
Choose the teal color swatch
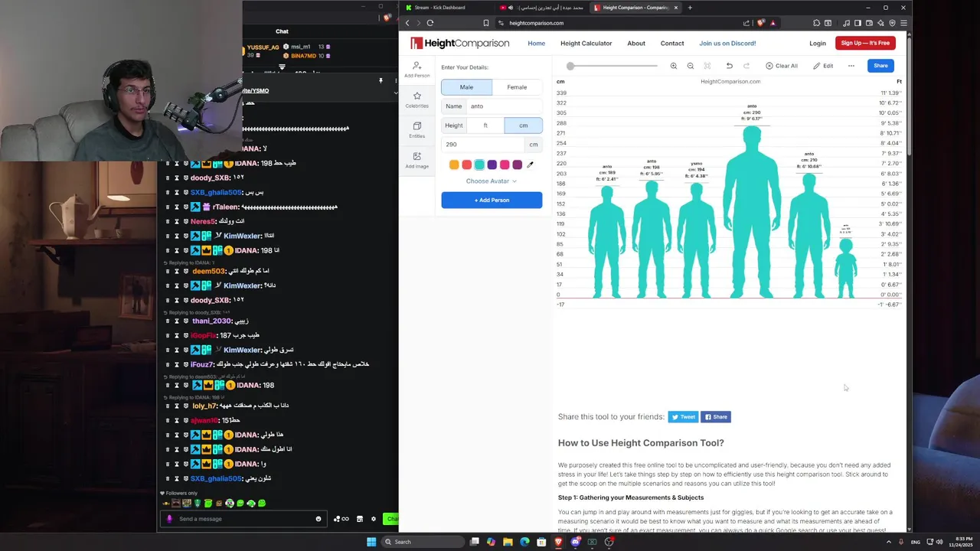[x=479, y=165]
